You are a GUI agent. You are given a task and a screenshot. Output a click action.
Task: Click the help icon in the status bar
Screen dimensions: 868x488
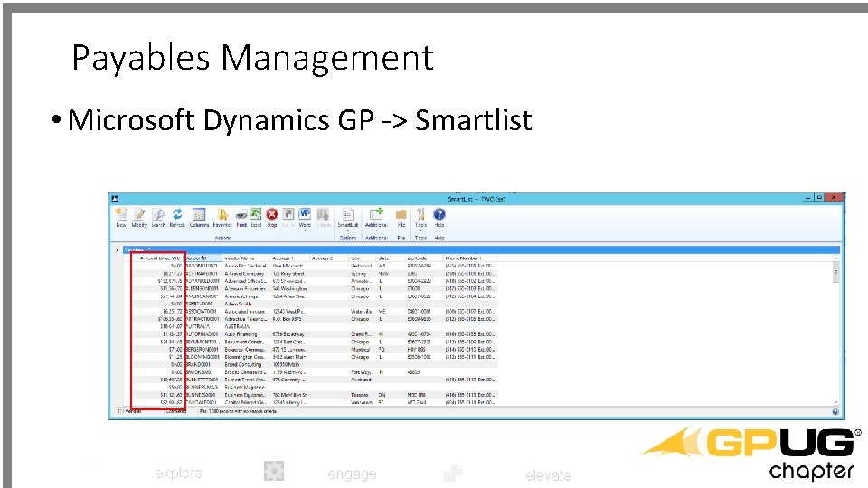(x=835, y=412)
